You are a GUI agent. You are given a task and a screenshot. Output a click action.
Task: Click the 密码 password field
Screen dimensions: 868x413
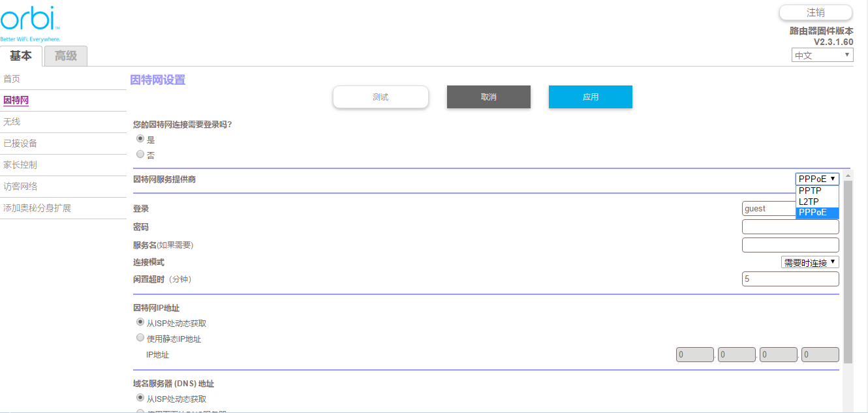[x=790, y=227]
